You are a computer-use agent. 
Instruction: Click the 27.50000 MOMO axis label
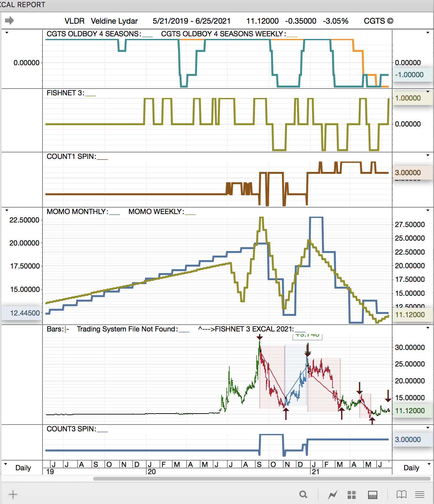(410, 224)
